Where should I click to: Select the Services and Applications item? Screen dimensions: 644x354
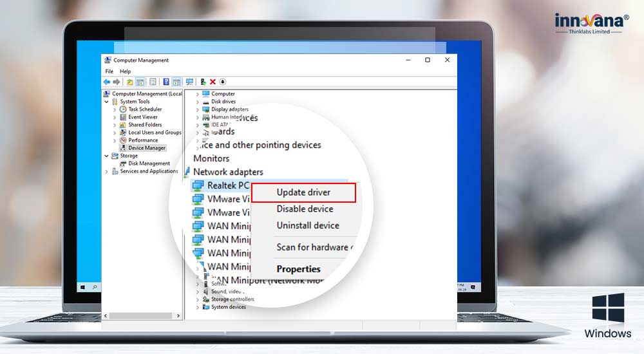coord(149,171)
